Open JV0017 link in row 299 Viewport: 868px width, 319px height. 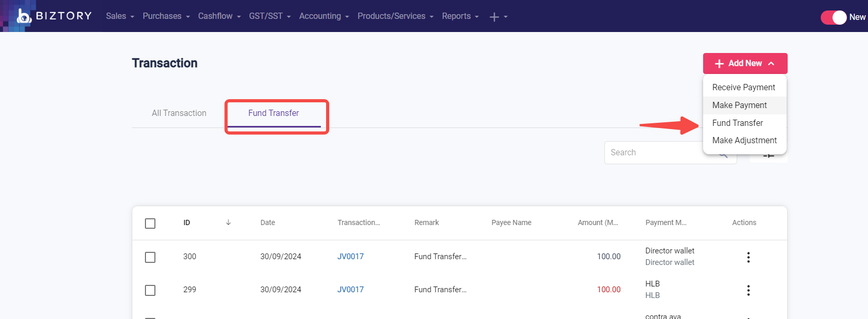coord(350,290)
